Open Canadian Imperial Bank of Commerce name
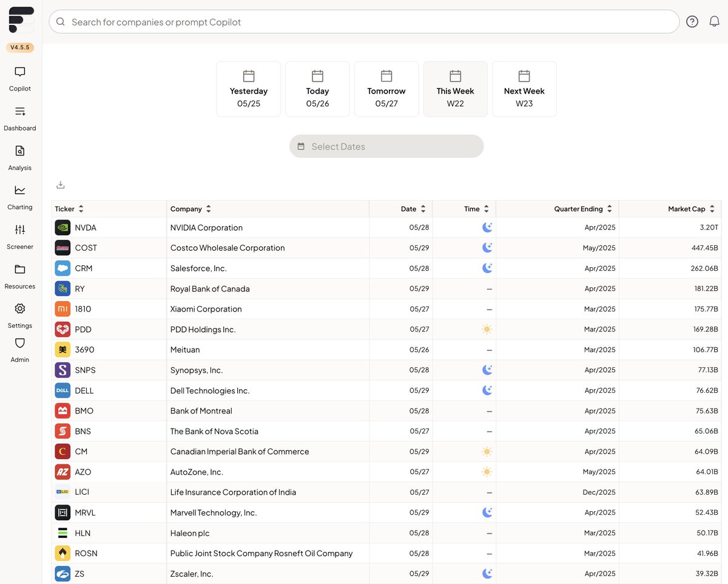This screenshot has width=728, height=584. point(240,452)
